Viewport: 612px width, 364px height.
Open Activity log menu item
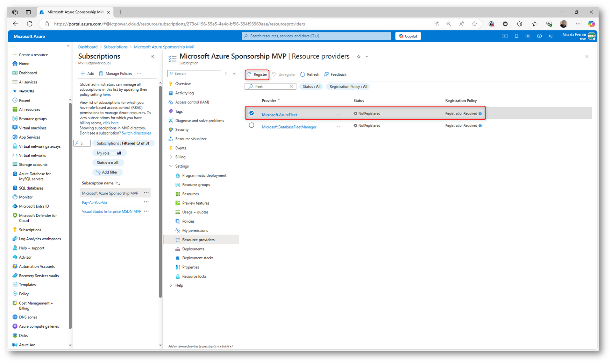pyautogui.click(x=184, y=93)
